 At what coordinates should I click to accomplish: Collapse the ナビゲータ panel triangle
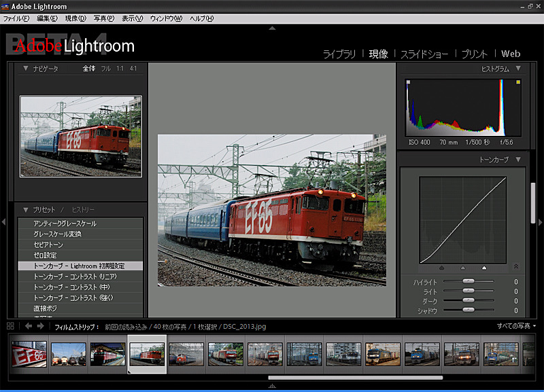pyautogui.click(x=26, y=69)
